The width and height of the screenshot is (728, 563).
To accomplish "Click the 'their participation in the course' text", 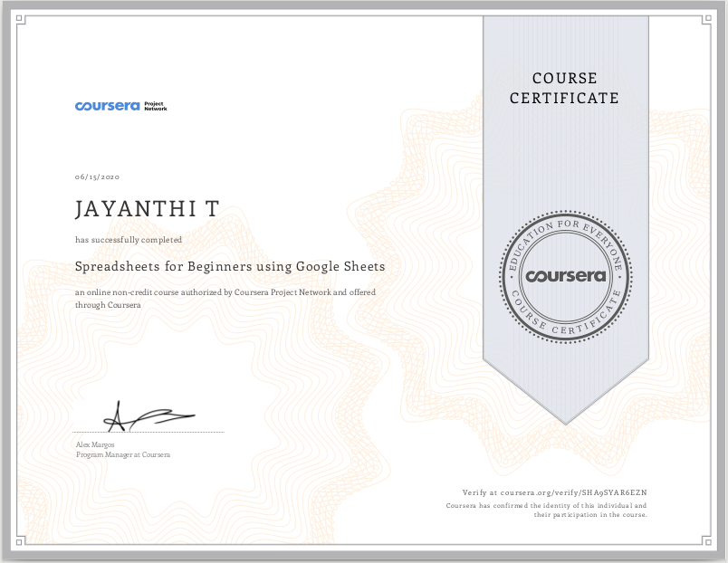I will tap(590, 514).
